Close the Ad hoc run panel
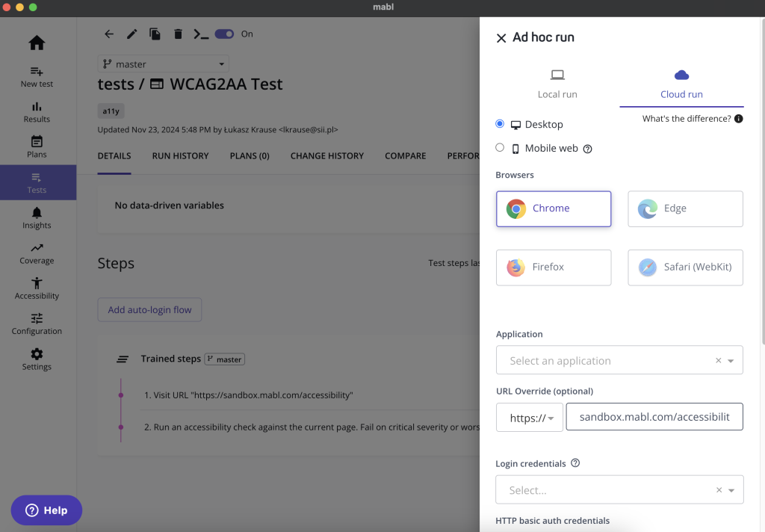 (x=501, y=38)
